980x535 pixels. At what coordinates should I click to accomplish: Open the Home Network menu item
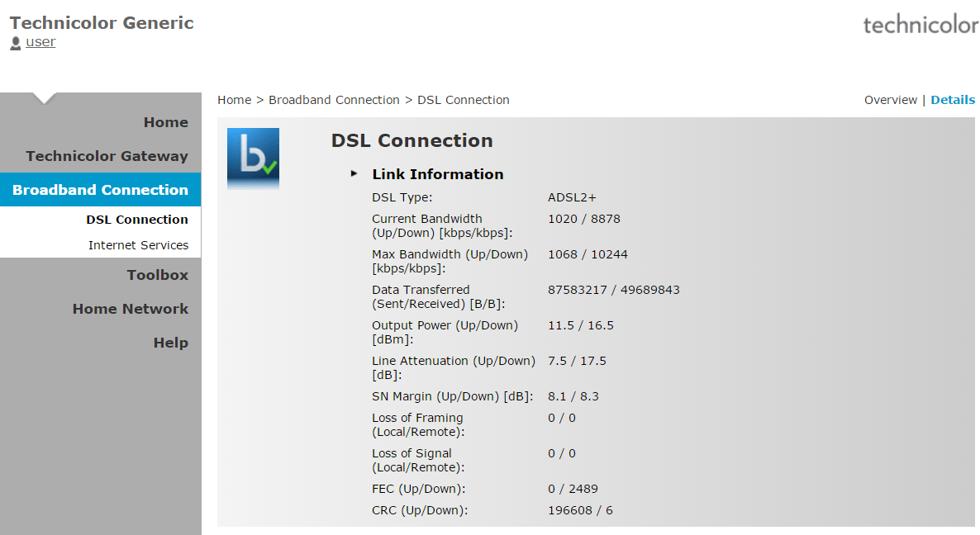point(130,309)
